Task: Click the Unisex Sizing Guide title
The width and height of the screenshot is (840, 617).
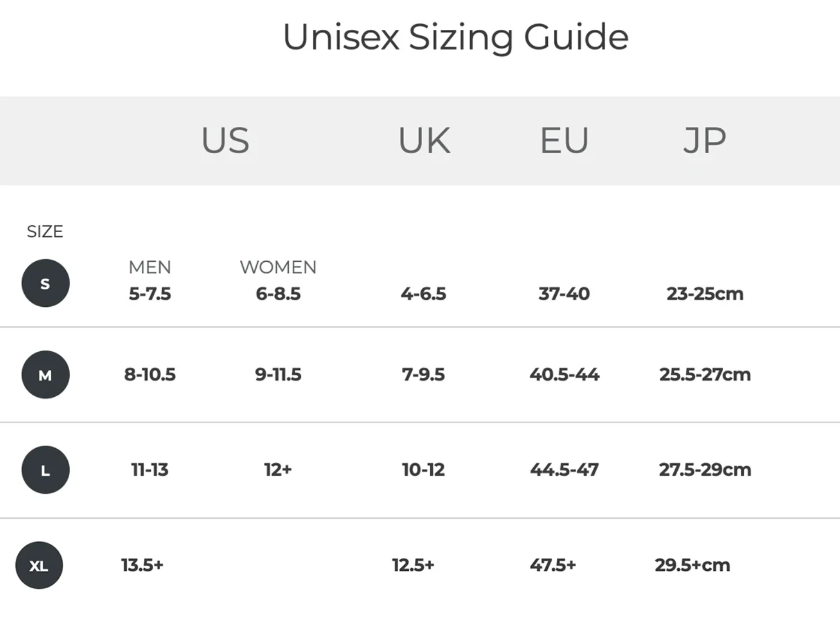Action: (455, 37)
